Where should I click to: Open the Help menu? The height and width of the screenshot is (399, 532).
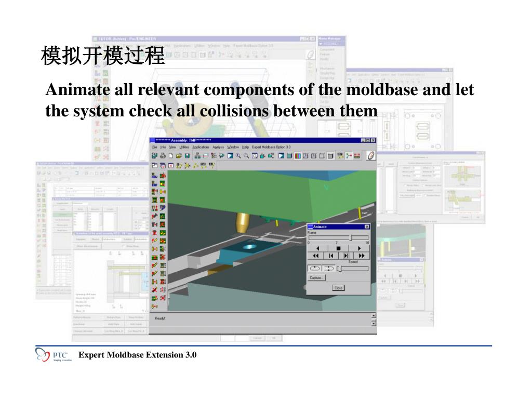[246, 147]
